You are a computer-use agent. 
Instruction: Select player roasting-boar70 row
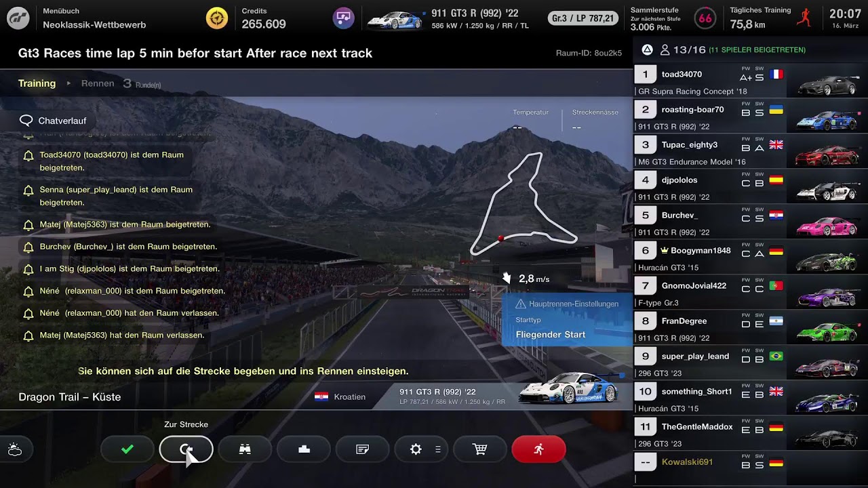coord(751,117)
